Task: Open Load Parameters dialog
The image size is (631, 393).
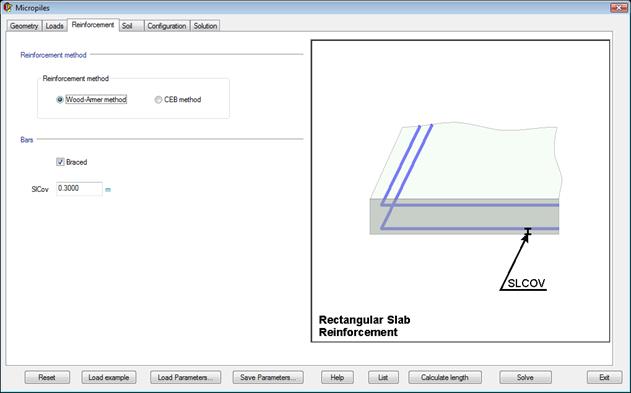Action: point(186,377)
